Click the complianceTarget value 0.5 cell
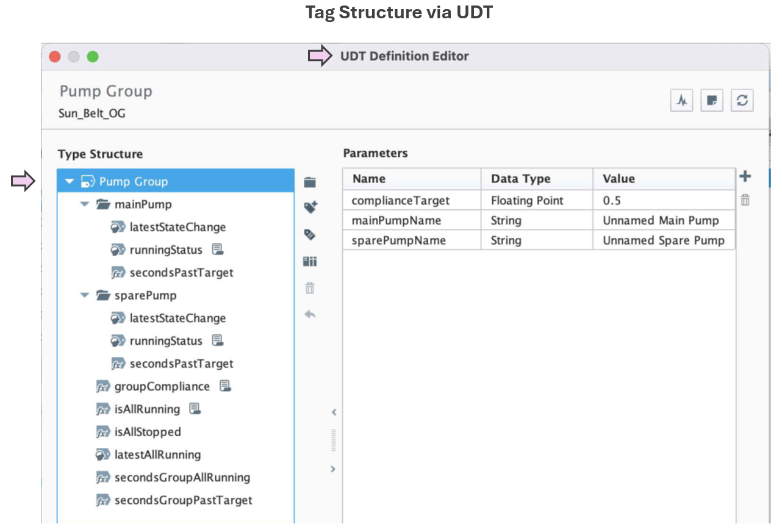The height and width of the screenshot is (532, 782). point(662,200)
